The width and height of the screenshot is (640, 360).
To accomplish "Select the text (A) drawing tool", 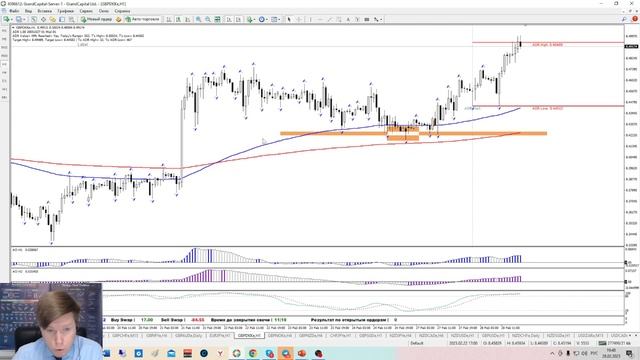I will (348, 19).
